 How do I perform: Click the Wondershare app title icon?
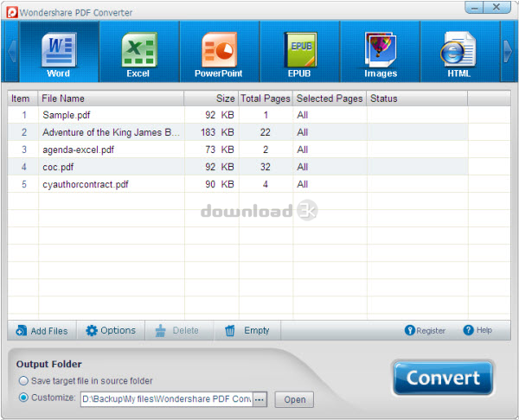[12, 13]
